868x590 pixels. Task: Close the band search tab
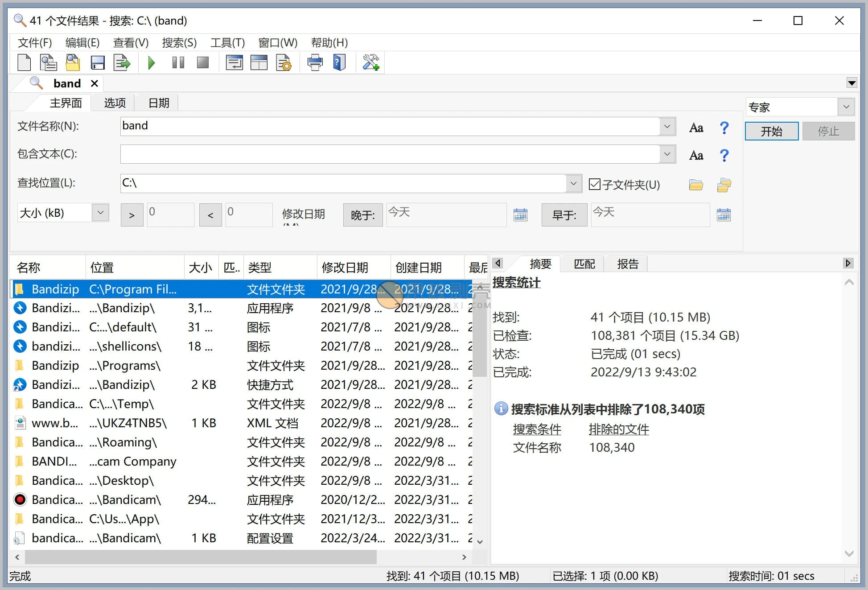(x=95, y=83)
